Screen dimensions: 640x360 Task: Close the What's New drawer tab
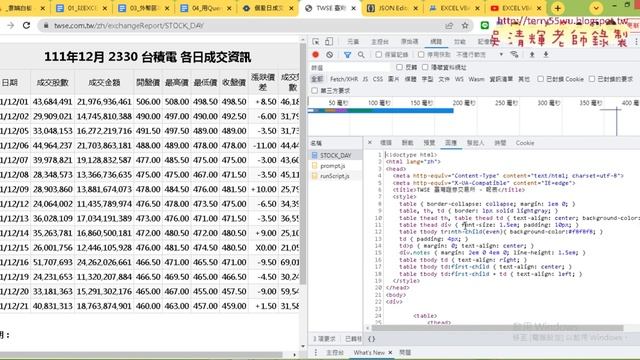tap(390, 352)
